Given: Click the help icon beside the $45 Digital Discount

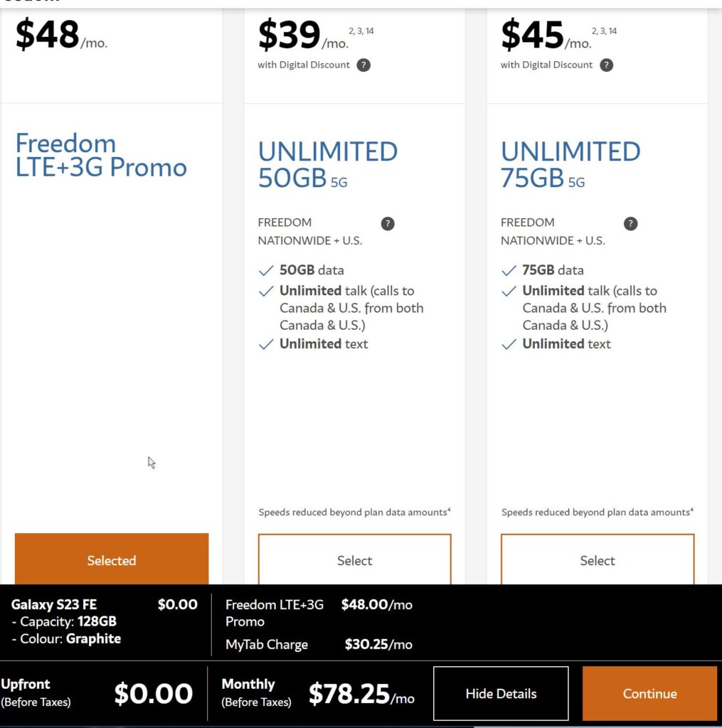Looking at the screenshot, I should (x=606, y=65).
